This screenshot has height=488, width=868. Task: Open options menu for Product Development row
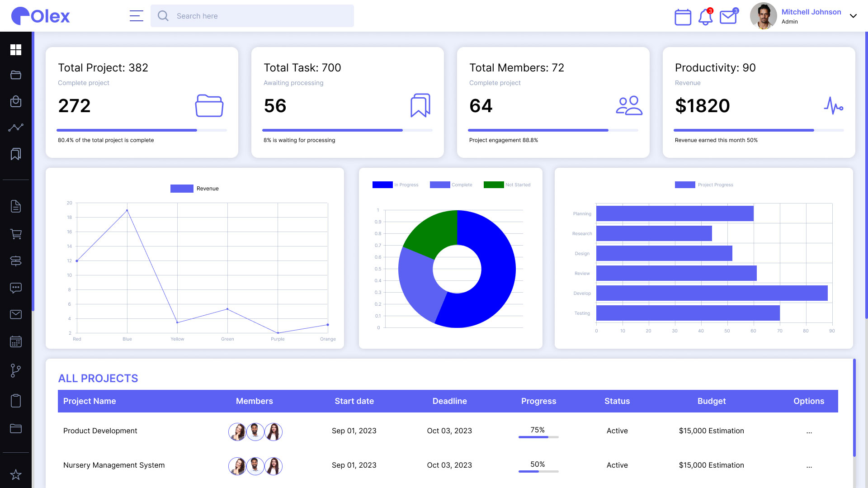(809, 431)
